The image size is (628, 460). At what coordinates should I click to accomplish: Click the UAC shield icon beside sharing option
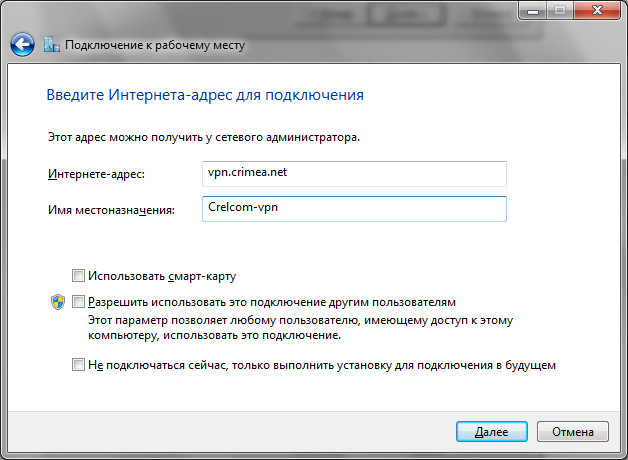58,302
